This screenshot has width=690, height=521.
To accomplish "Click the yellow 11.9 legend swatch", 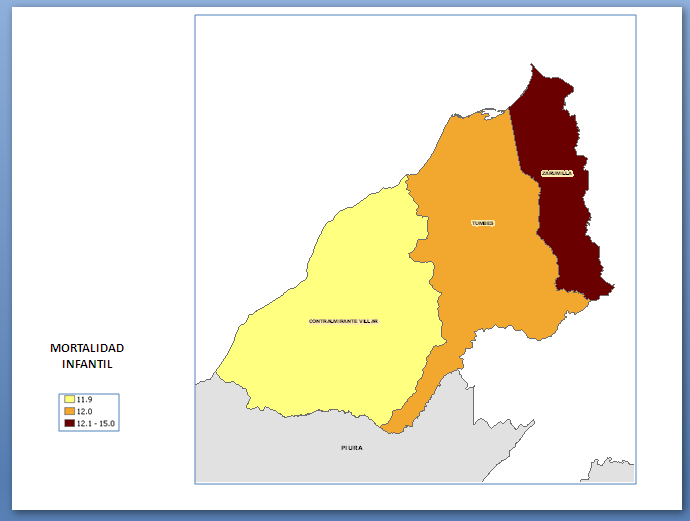I will [70, 400].
